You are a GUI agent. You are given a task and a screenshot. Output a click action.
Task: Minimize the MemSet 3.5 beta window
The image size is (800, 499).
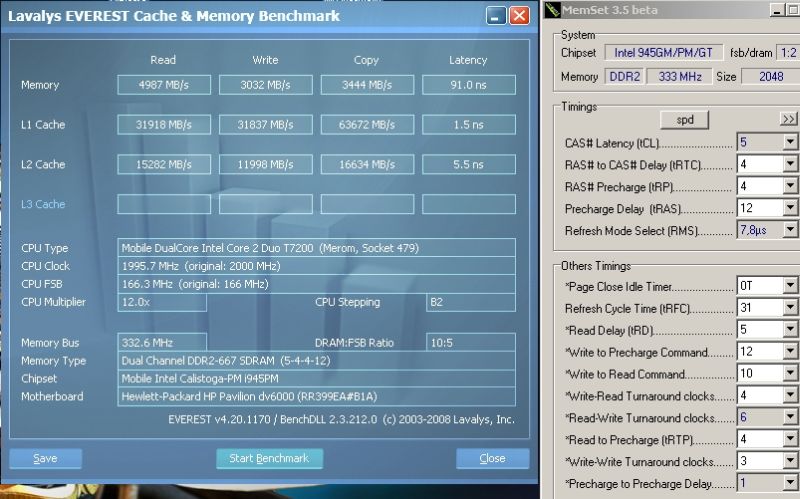point(777,10)
